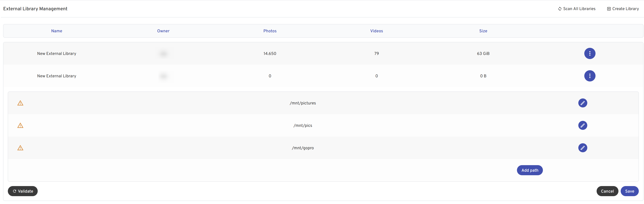Image resolution: width=644 pixels, height=204 pixels.
Task: Open options menu for 63 GiB library
Action: pos(590,53)
